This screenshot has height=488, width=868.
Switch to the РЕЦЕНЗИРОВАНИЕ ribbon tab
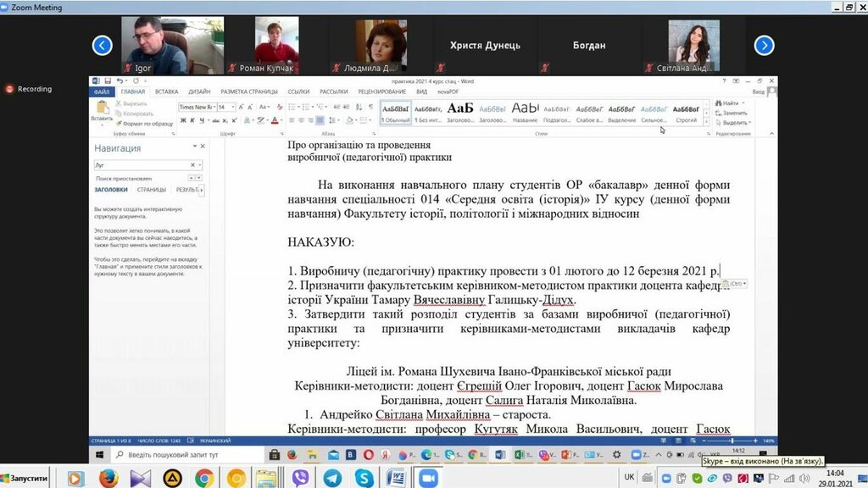click(x=381, y=91)
